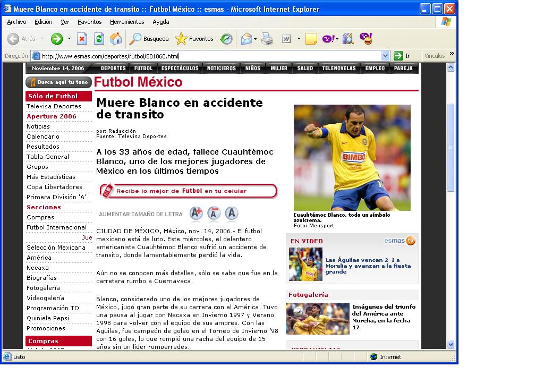Click the page scrollbar up arrow
Screen dimensions: 544x392
[x=450, y=67]
